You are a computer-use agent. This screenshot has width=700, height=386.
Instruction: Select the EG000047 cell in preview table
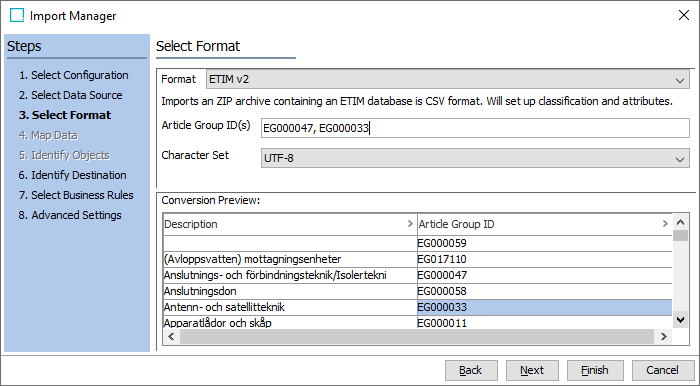[x=544, y=275]
